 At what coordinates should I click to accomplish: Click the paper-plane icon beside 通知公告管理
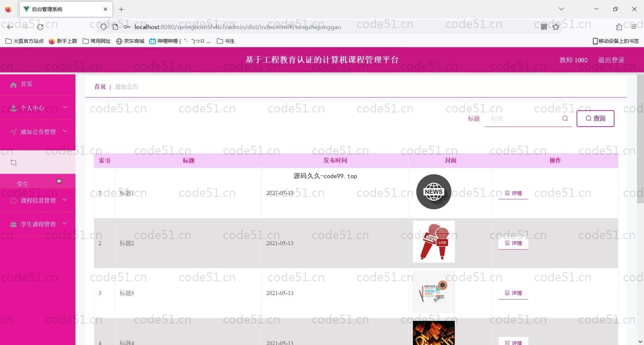click(x=13, y=132)
